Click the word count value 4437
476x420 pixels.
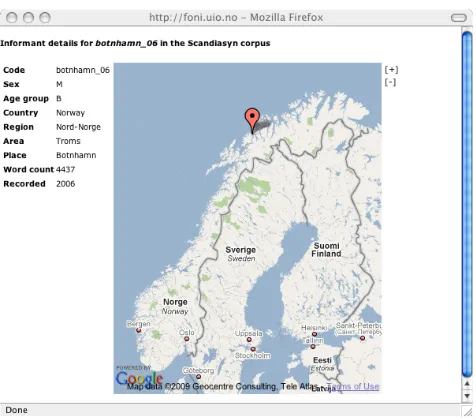click(x=65, y=169)
